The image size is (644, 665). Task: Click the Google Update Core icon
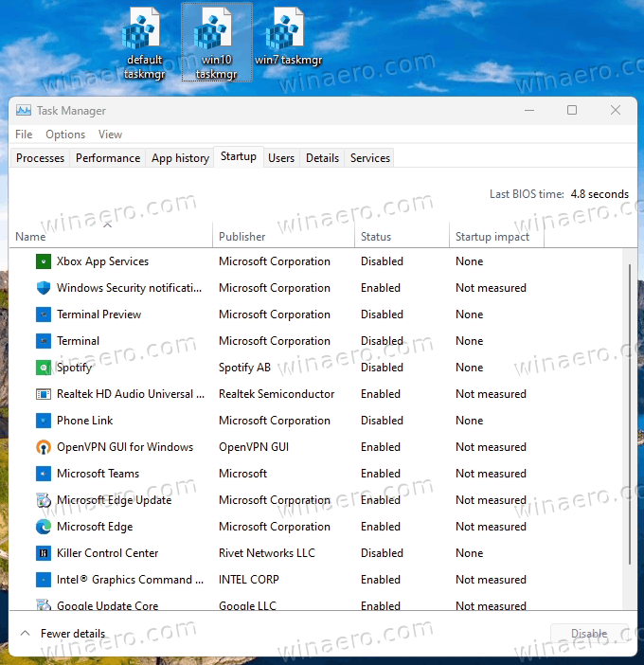tap(44, 604)
